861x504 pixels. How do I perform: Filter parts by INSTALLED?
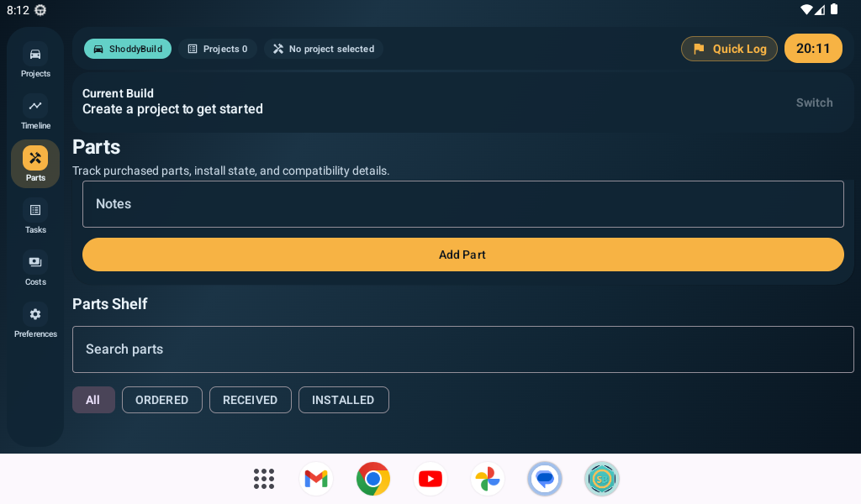(343, 400)
